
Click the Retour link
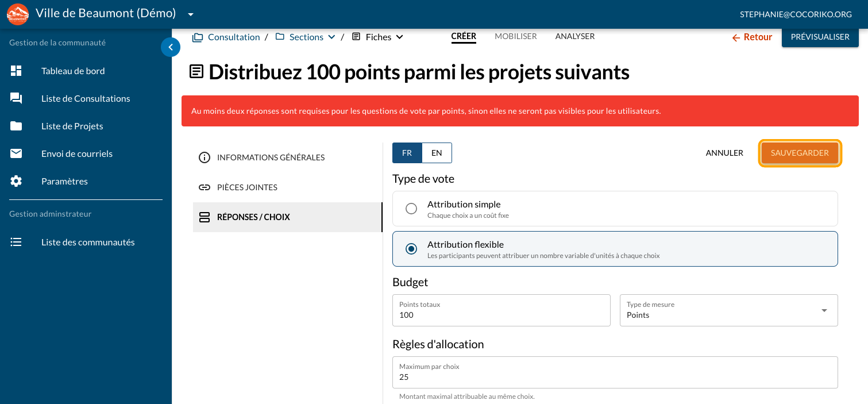tap(752, 37)
